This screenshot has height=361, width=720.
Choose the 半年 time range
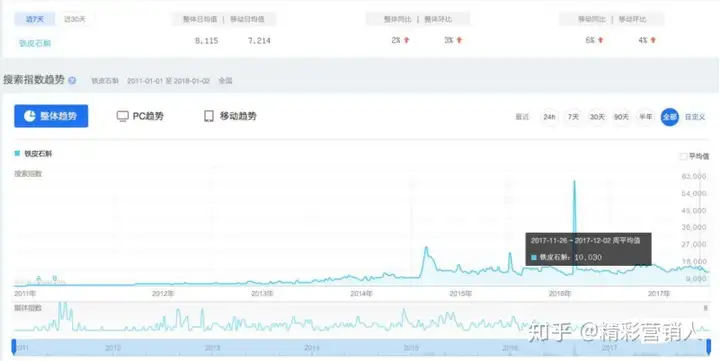(646, 117)
